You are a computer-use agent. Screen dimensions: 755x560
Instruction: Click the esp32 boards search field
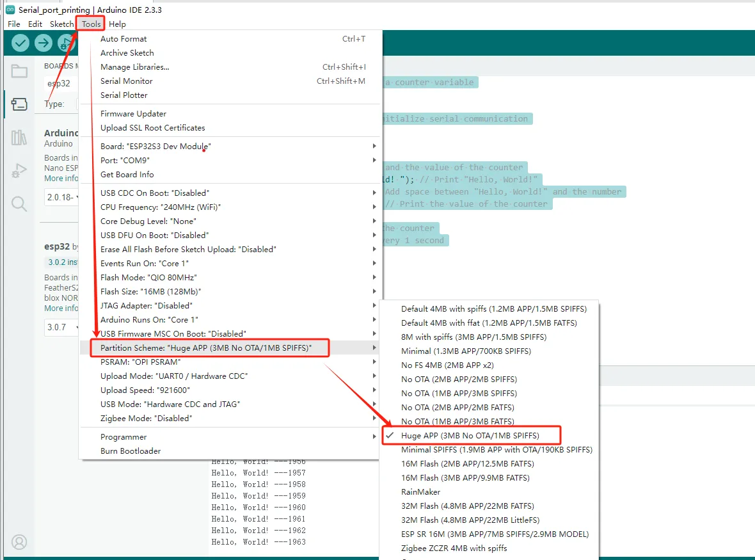click(x=61, y=84)
